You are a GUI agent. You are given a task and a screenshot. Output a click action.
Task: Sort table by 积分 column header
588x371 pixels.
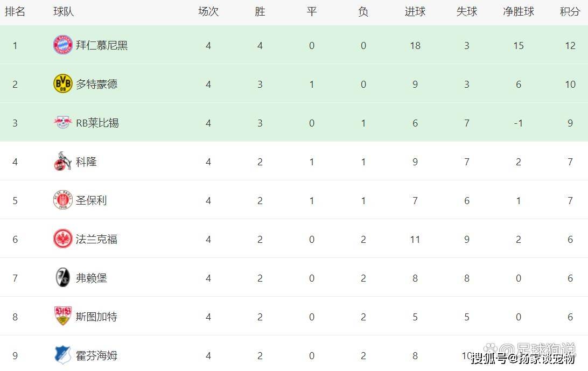click(x=570, y=12)
